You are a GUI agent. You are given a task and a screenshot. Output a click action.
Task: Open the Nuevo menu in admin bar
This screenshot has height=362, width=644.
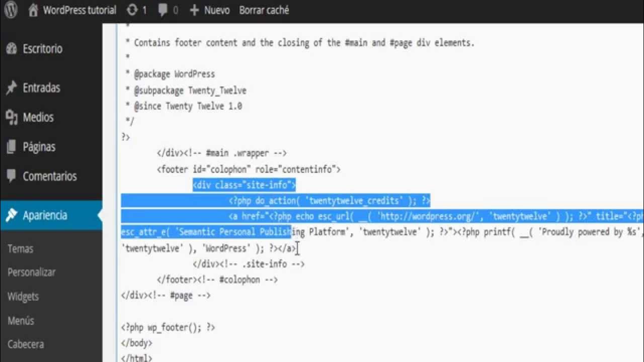[217, 10]
